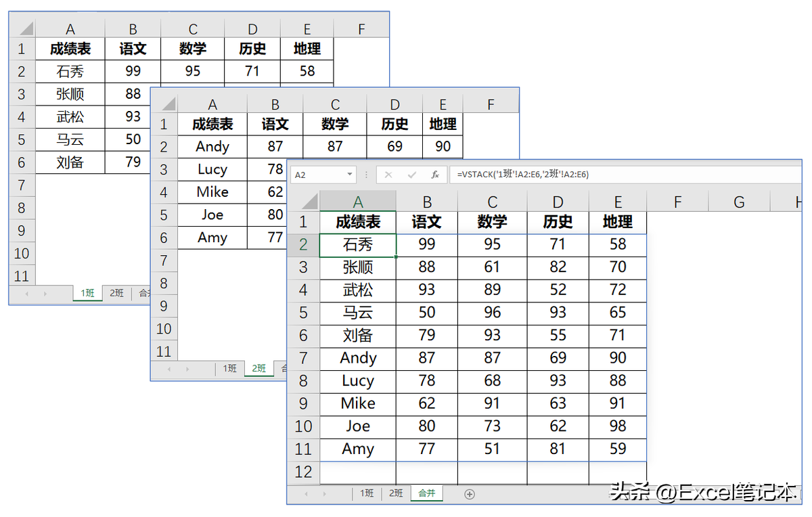Click cell 武松 in the front window
This screenshot has width=812, height=517.
coord(358,290)
